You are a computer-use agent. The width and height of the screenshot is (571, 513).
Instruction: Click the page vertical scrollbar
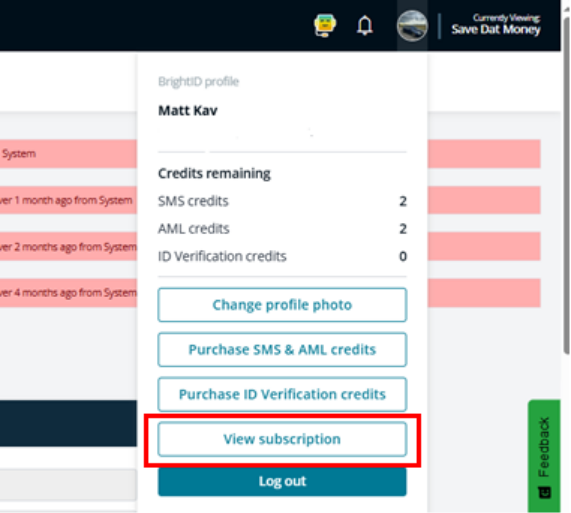(566, 182)
